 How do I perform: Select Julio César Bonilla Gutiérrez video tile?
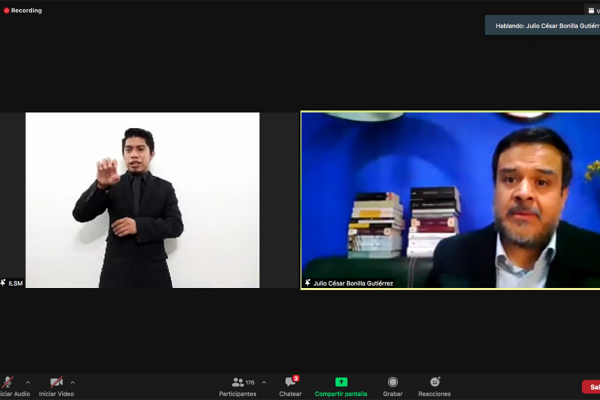pyautogui.click(x=451, y=200)
